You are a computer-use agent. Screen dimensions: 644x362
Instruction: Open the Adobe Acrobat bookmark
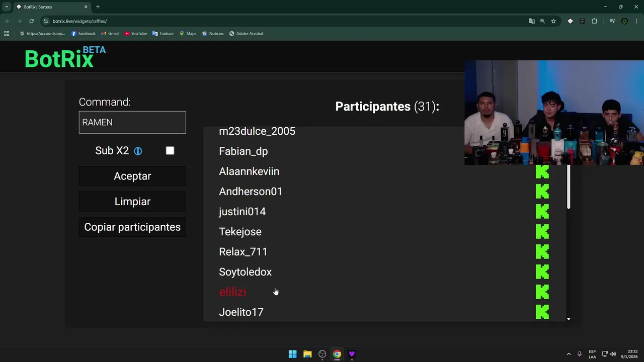(x=246, y=34)
